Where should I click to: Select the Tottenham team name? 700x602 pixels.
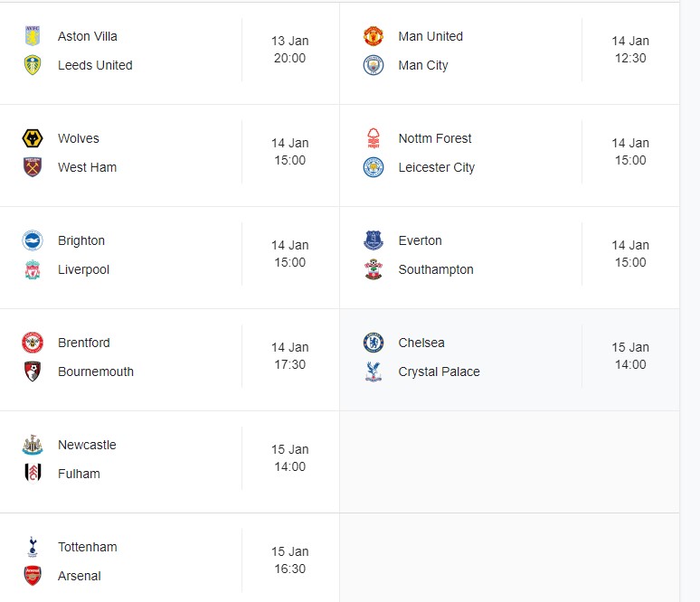click(x=88, y=547)
